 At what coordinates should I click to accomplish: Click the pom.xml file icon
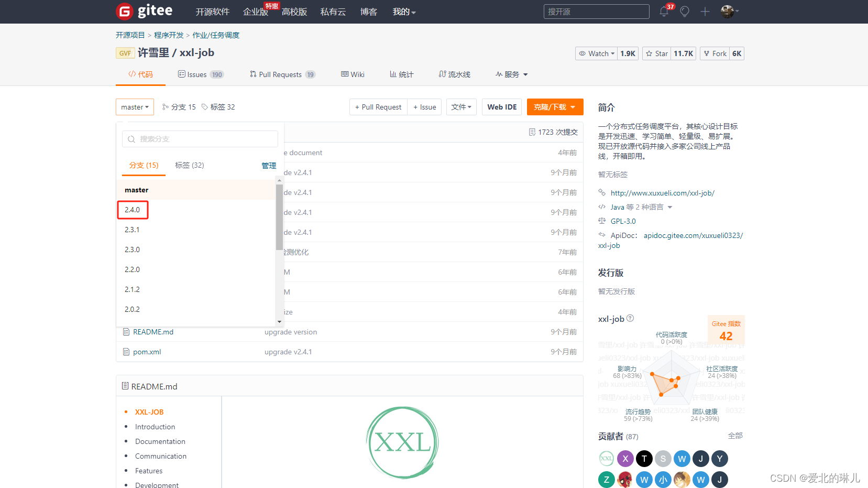[x=126, y=352]
